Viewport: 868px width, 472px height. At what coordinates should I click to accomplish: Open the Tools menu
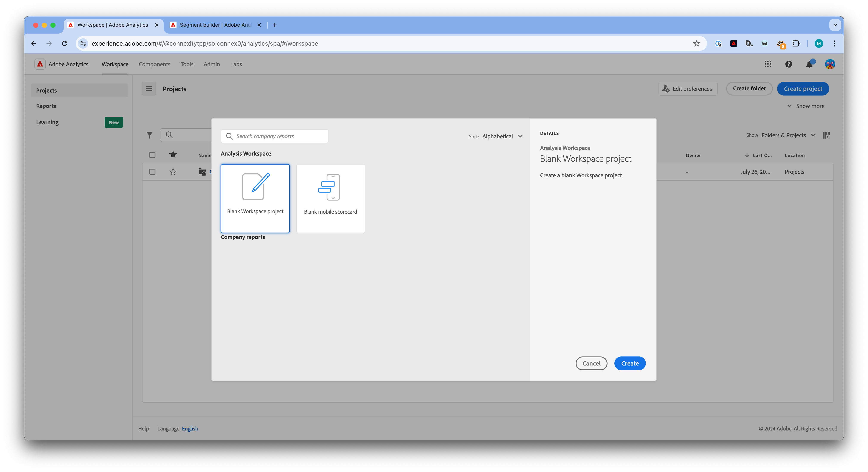point(187,64)
